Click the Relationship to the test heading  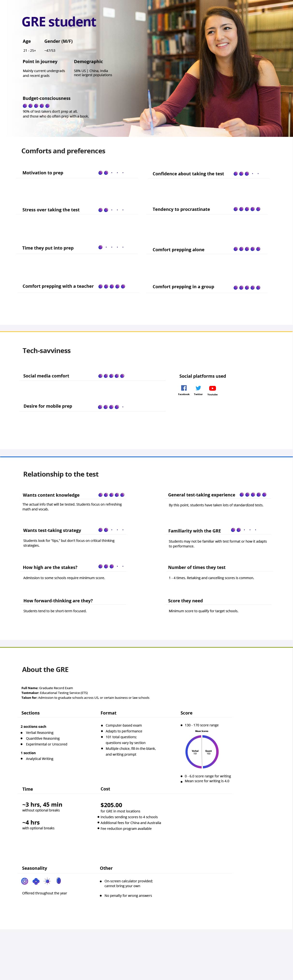click(x=61, y=474)
